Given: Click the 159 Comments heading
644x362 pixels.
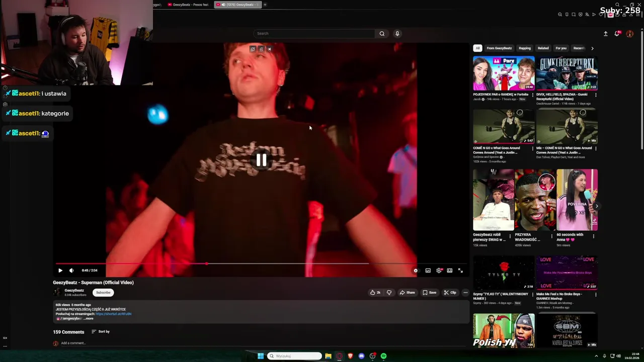Looking at the screenshot, I should (x=68, y=332).
